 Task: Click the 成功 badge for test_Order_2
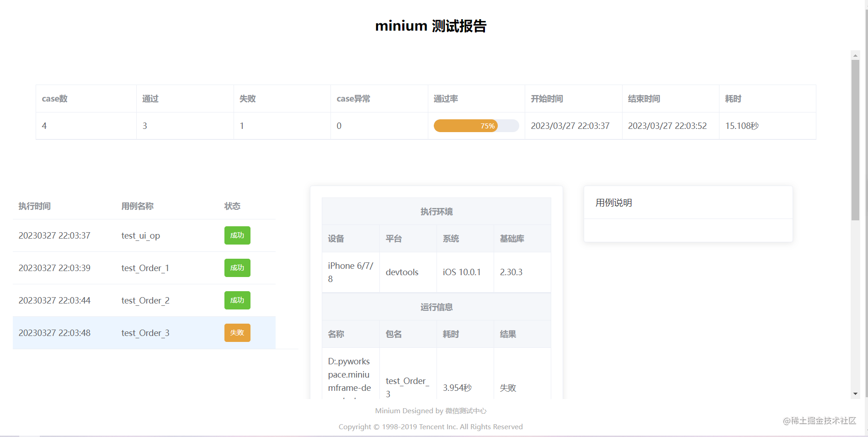point(237,300)
